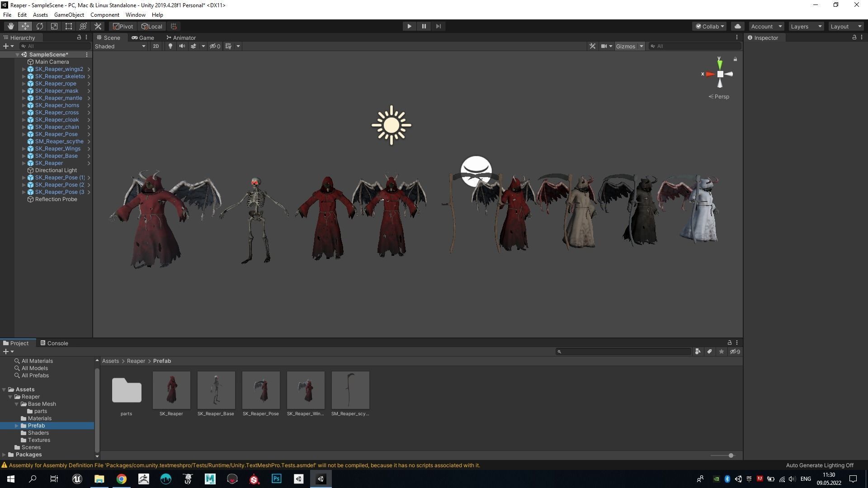
Task: Go to Reaper in the breadcrumb
Action: [x=136, y=361]
